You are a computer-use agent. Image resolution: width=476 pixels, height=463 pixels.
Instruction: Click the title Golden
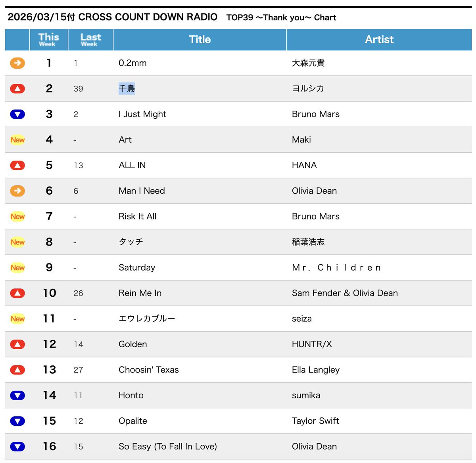click(x=133, y=344)
